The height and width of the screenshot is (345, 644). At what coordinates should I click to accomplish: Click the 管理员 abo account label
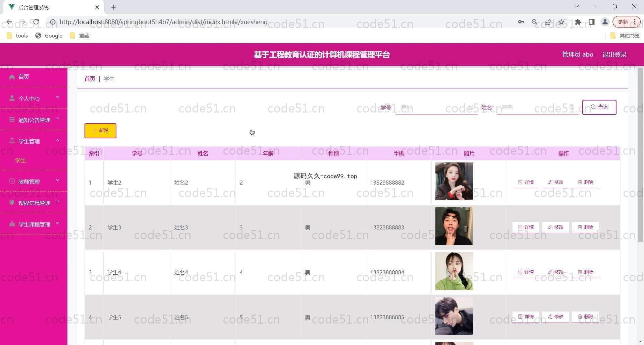coord(578,55)
